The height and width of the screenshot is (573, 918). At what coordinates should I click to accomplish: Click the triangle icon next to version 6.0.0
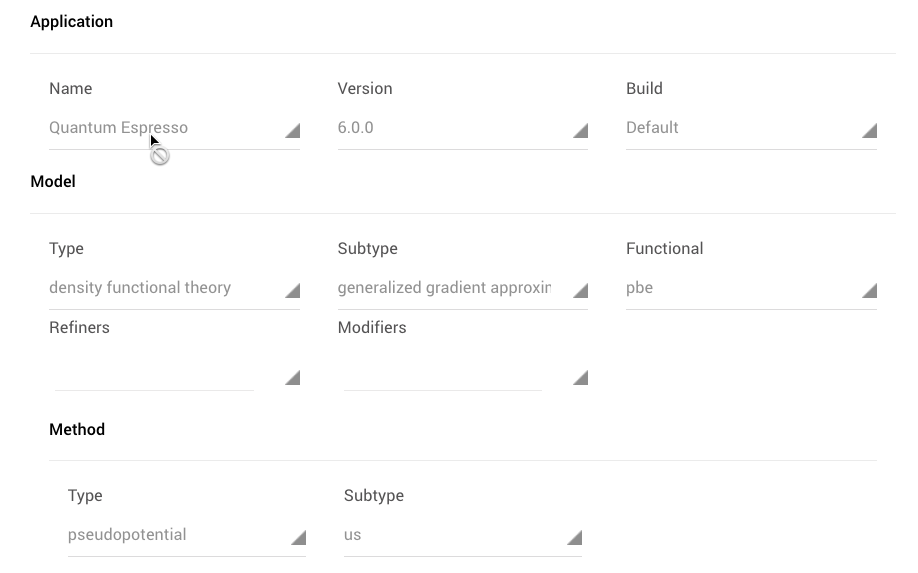tap(581, 131)
